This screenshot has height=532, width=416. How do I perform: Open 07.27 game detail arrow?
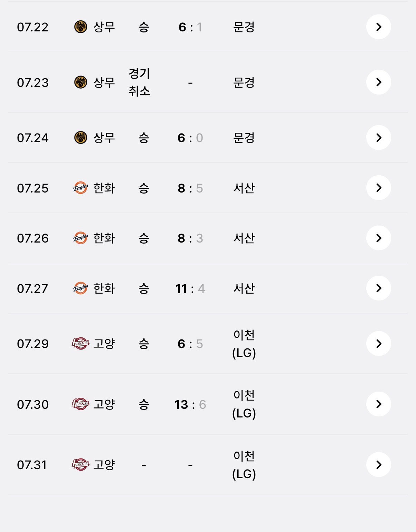coord(378,288)
